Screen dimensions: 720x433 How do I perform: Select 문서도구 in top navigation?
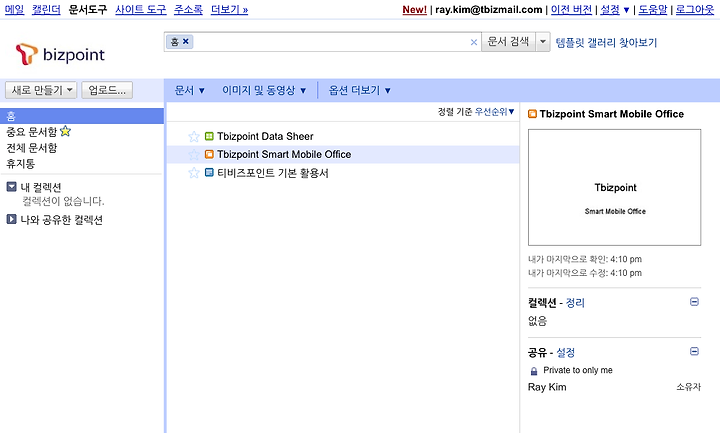coord(87,9)
